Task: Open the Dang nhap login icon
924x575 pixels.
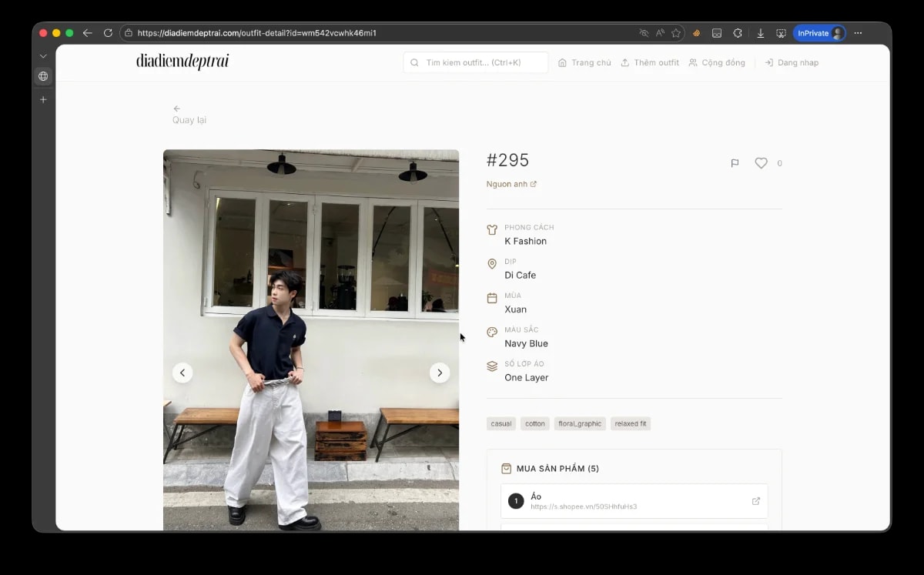Action: coord(770,62)
